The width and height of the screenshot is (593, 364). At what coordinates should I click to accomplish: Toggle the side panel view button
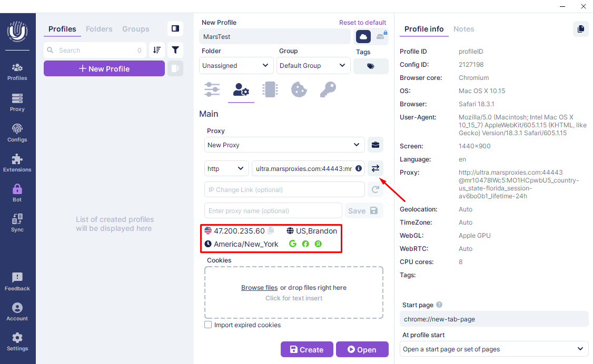coord(175,28)
